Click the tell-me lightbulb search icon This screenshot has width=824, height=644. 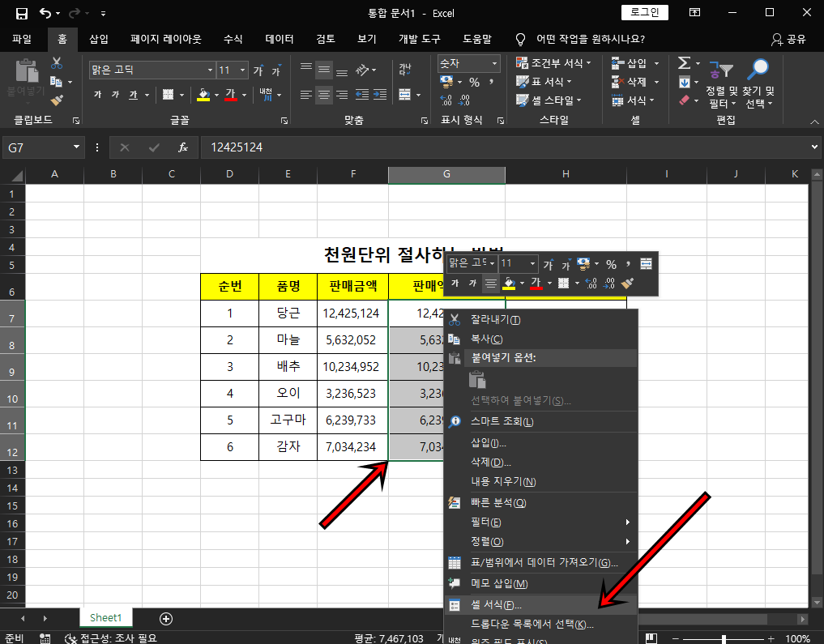[x=520, y=40]
